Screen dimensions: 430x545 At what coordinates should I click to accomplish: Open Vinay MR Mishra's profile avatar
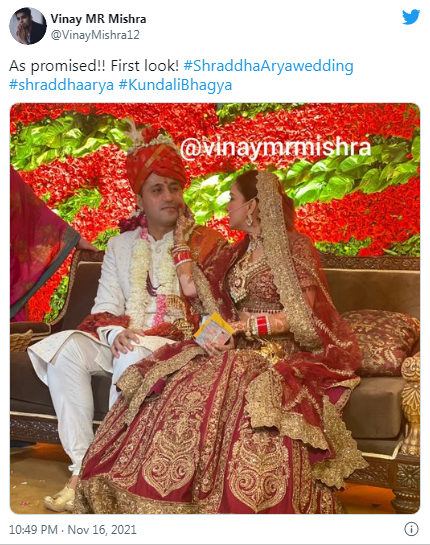coord(28,26)
